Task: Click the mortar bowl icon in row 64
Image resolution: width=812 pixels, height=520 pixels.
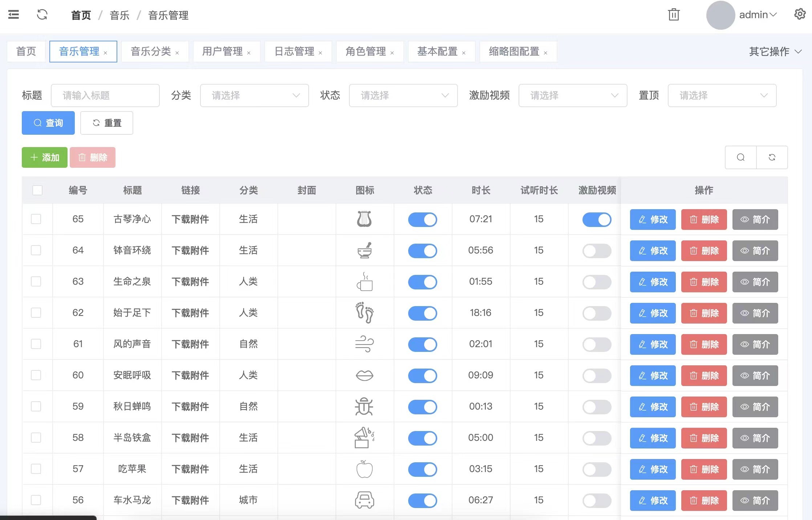Action: 364,250
